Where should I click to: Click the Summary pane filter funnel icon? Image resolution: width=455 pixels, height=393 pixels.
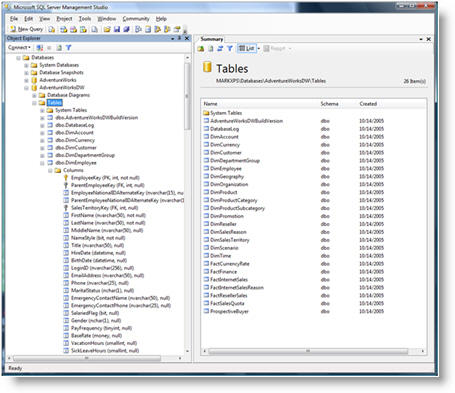click(230, 49)
